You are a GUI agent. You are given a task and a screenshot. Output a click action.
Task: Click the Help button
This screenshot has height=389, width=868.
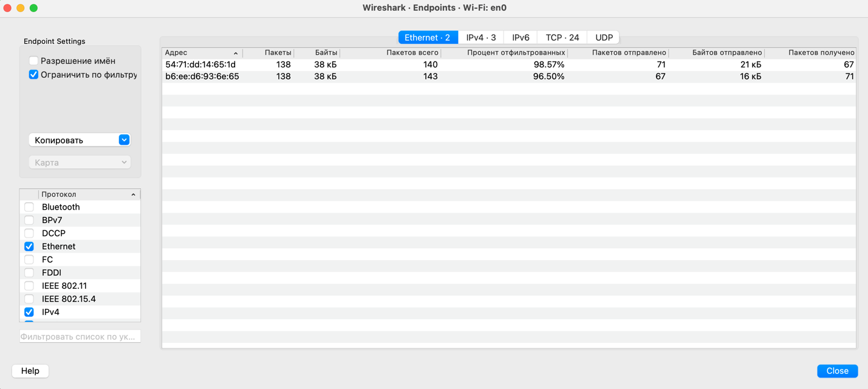(x=30, y=371)
